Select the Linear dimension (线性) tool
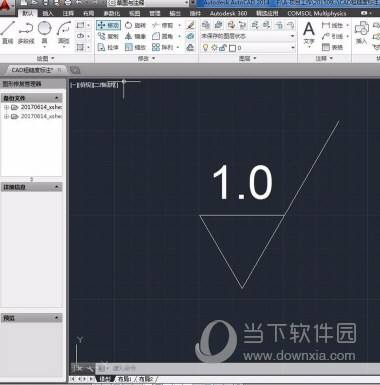Image resolution: width=380 pixels, height=385 pixels. pyautogui.click(x=333, y=25)
